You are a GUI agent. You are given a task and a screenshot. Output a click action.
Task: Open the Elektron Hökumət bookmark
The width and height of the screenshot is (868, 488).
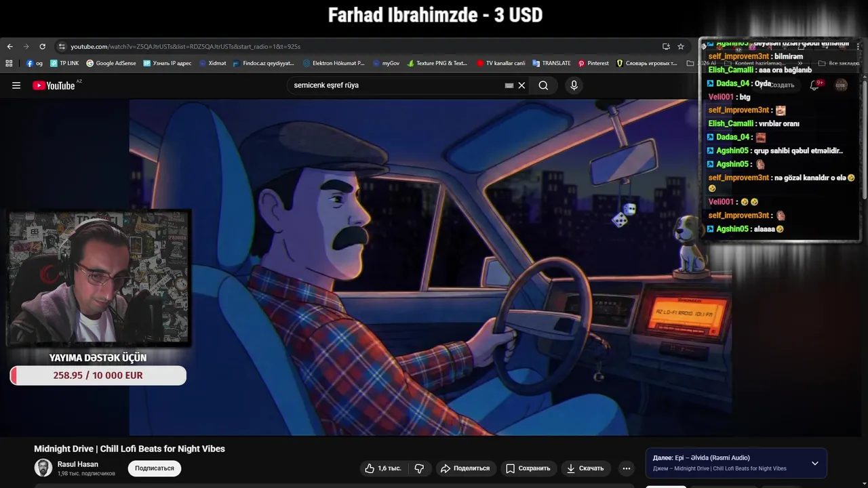(x=334, y=63)
